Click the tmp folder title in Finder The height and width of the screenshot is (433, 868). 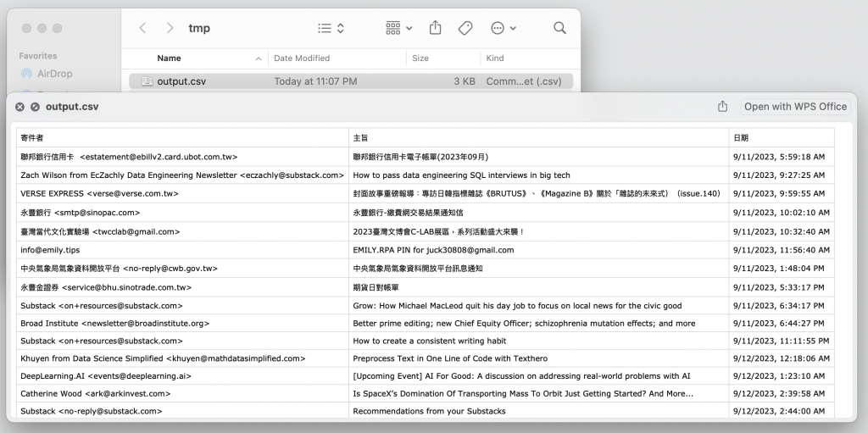[x=199, y=28]
